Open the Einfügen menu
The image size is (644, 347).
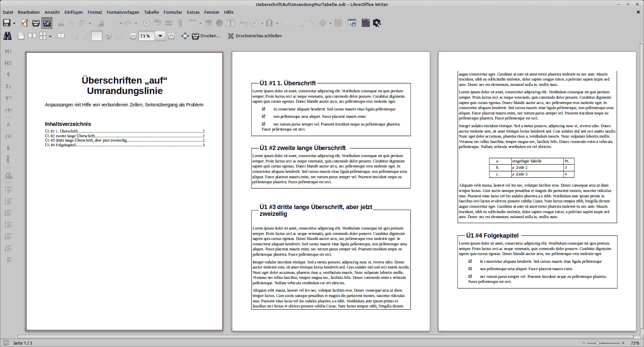[74, 12]
